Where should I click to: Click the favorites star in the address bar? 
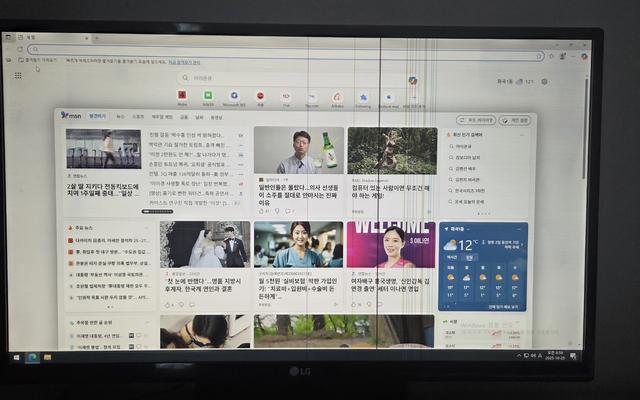tap(539, 56)
